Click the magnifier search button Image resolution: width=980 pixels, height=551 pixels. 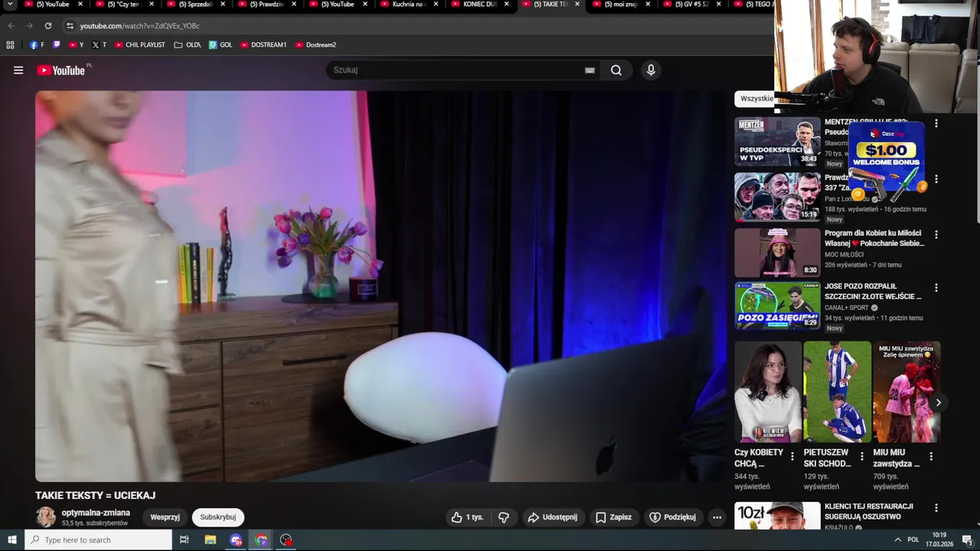[616, 70]
